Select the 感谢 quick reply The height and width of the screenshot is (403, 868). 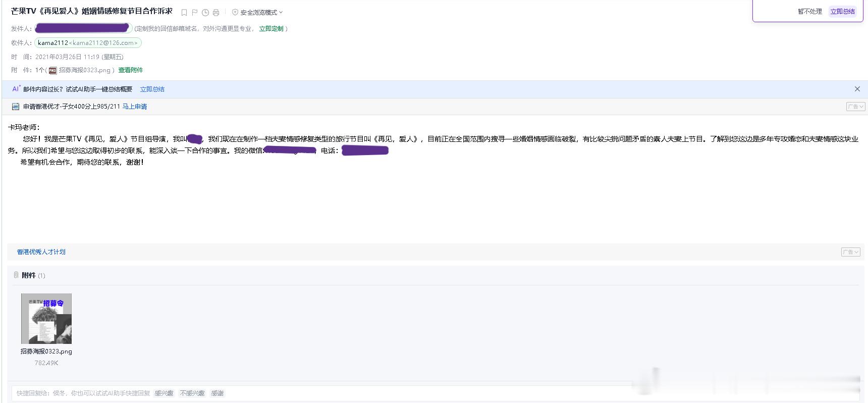point(218,393)
